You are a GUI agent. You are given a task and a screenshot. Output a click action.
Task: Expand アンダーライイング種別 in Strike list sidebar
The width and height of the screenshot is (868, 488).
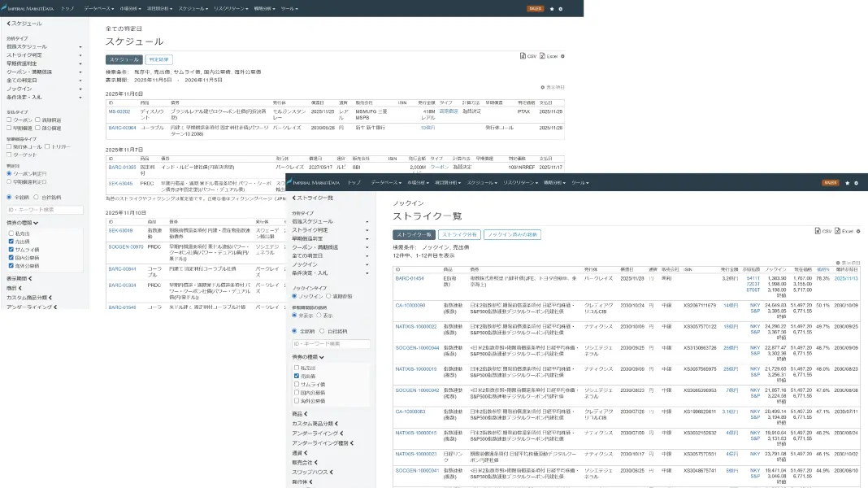pos(323,443)
